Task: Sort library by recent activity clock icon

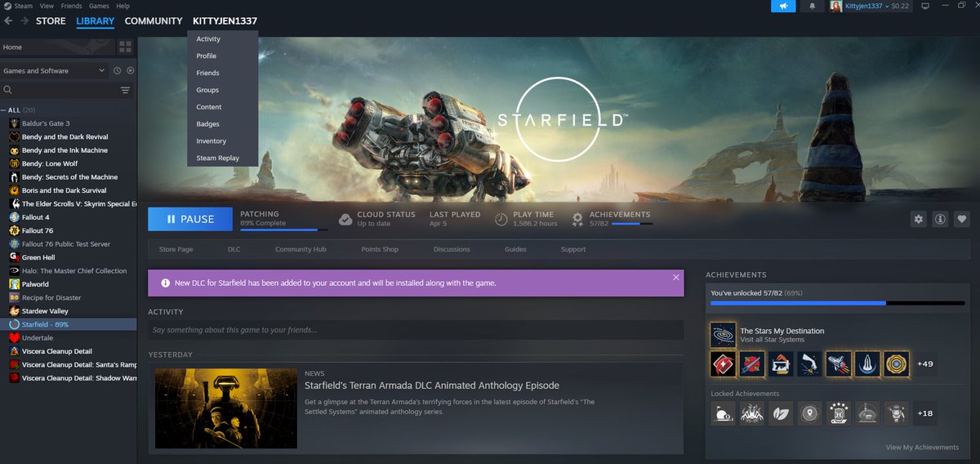Action: coord(118,71)
